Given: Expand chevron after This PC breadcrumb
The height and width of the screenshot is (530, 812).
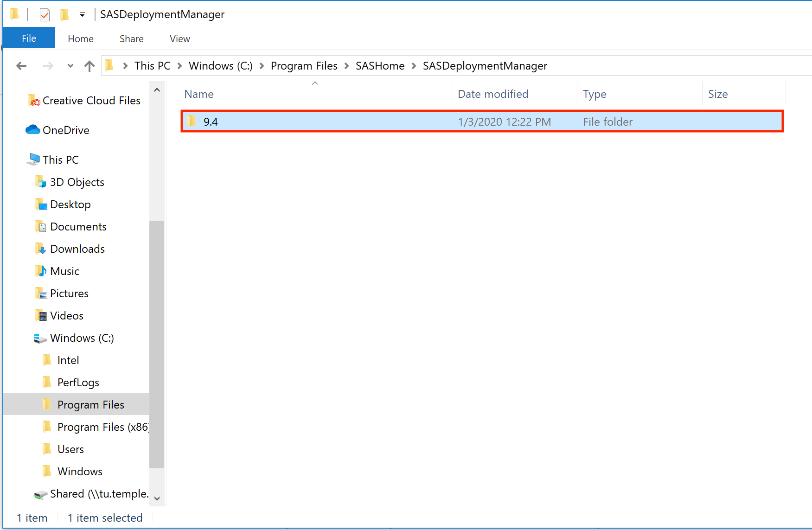Looking at the screenshot, I should pyautogui.click(x=180, y=66).
